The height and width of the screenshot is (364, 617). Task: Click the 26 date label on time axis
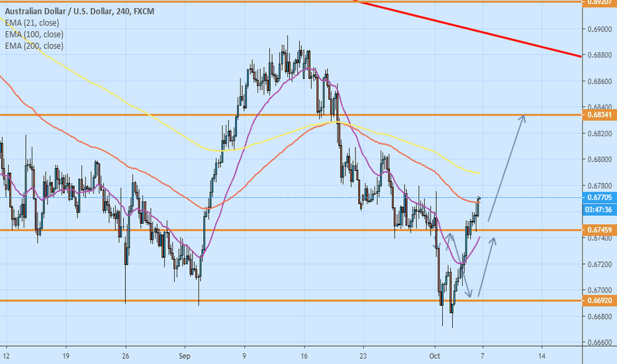pos(126,356)
